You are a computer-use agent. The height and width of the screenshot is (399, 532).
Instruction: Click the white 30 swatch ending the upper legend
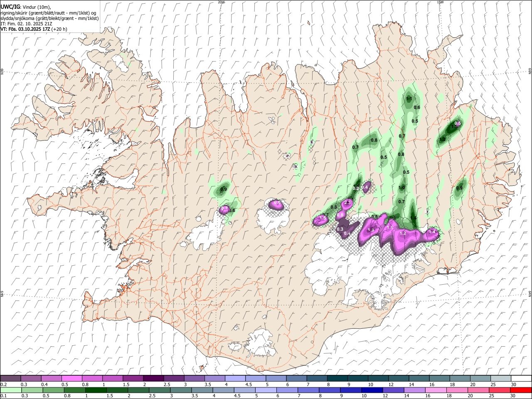pos(521,378)
